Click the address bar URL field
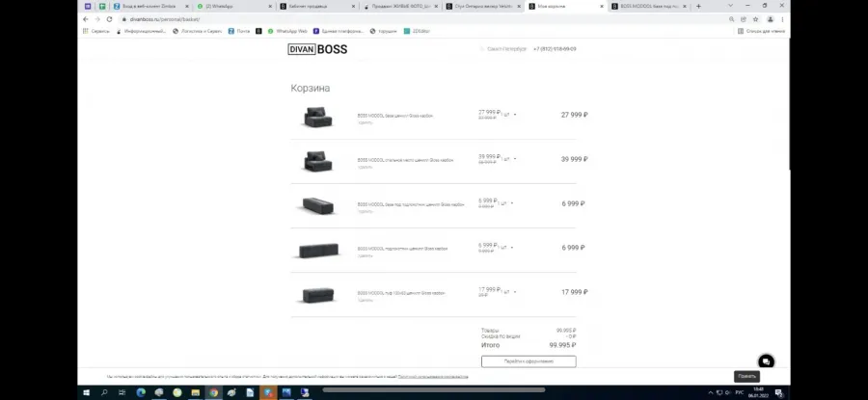The image size is (868, 400). [420, 19]
